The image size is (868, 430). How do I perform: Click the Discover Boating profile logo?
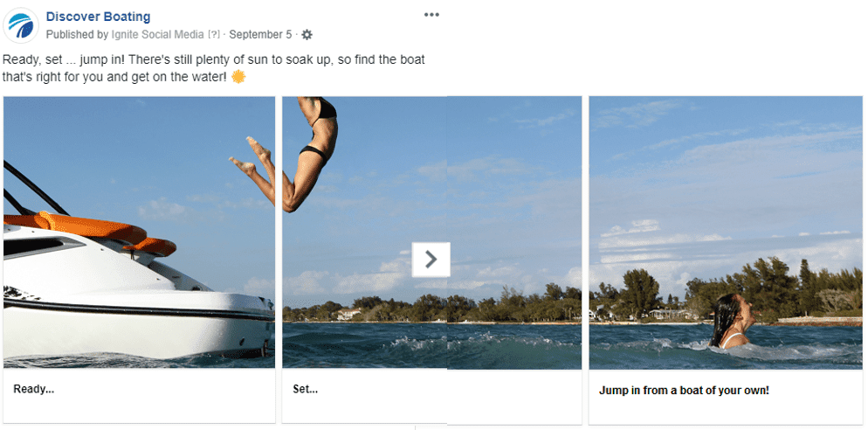[x=20, y=25]
